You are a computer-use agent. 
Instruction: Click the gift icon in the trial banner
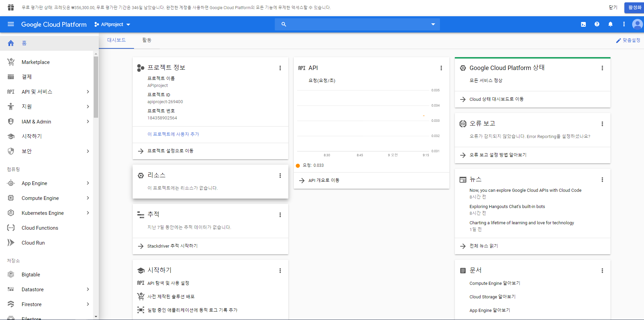tap(11, 7)
